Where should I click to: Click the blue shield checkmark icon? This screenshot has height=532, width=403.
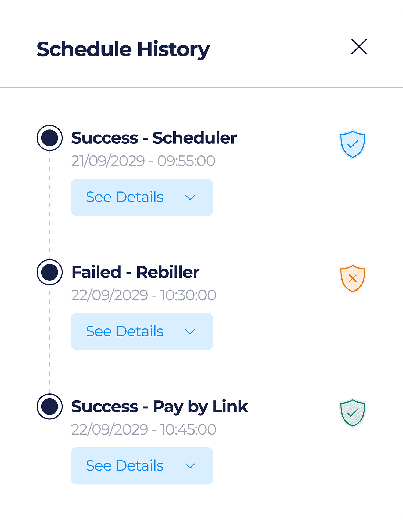[352, 144]
